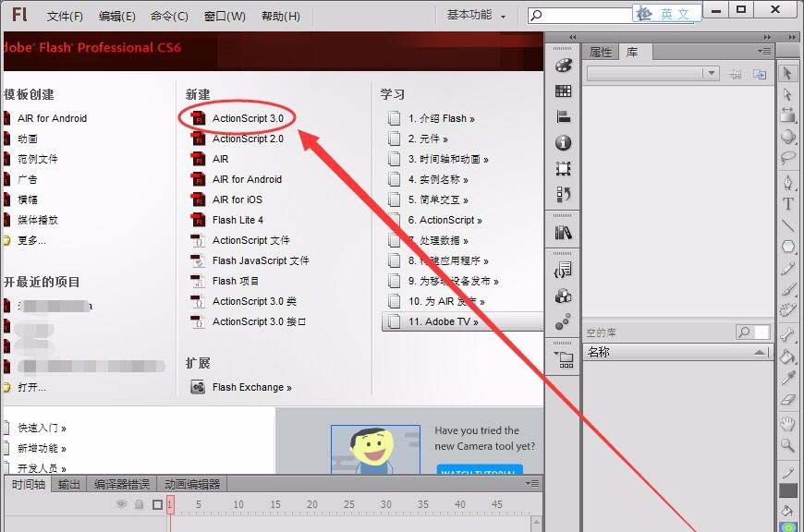Switch to the 编译器错误 tab

pos(121,484)
